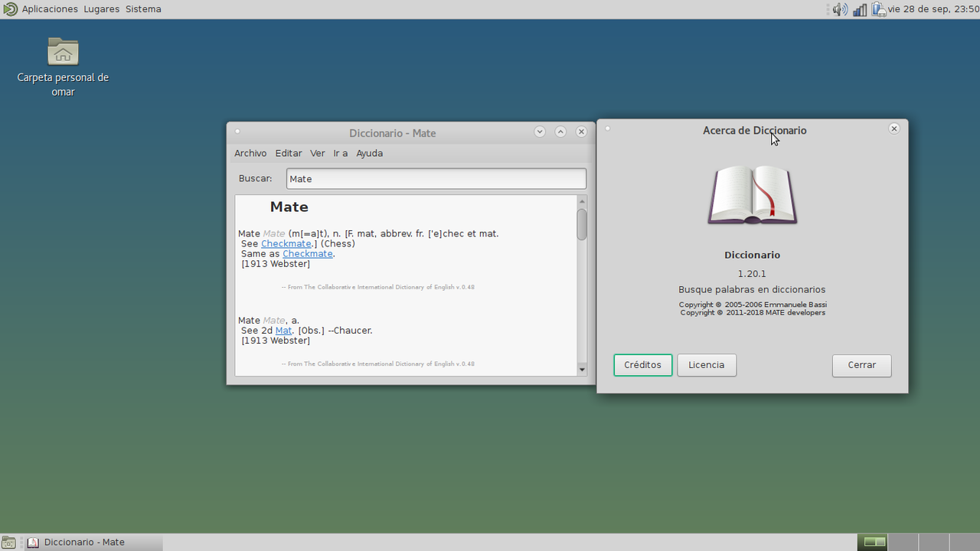The image size is (980, 551).
Task: Maximize the Diccionario - Mate window
Action: click(x=560, y=132)
